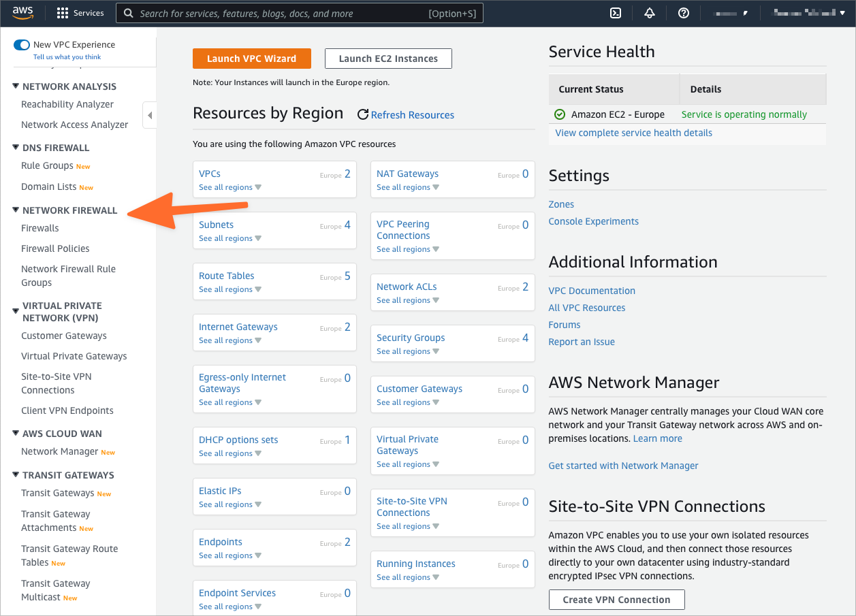Expand See all regions under Elastic IPs
Viewport: 856px width, 616px height.
click(x=230, y=504)
